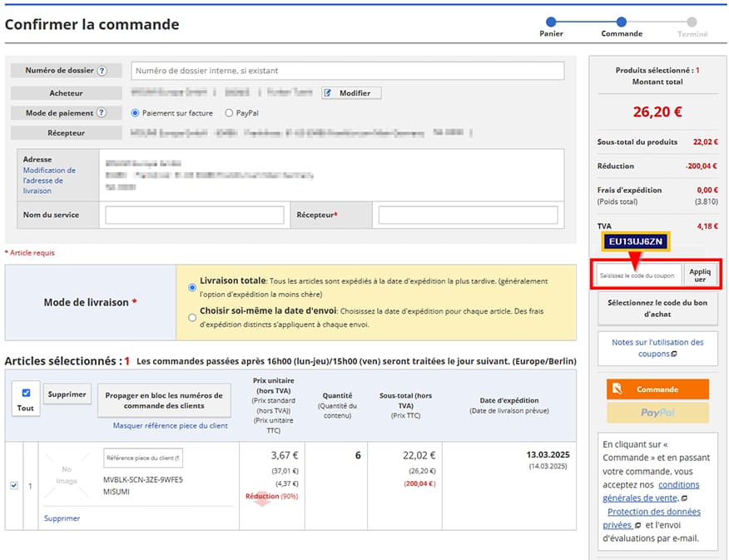Click the TVA amount 4,18 €
Image resolution: width=729 pixels, height=560 pixels.
(x=707, y=225)
